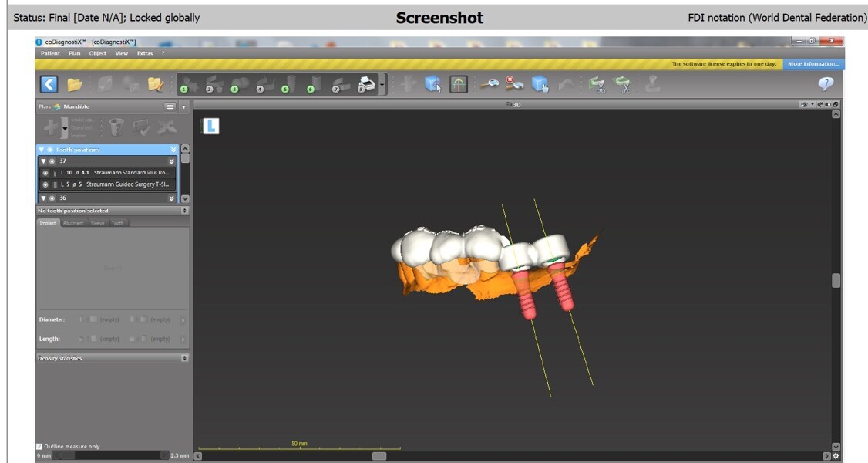Image resolution: width=868 pixels, height=463 pixels.
Task: Click the first green scissors cut tool
Action: [597, 84]
